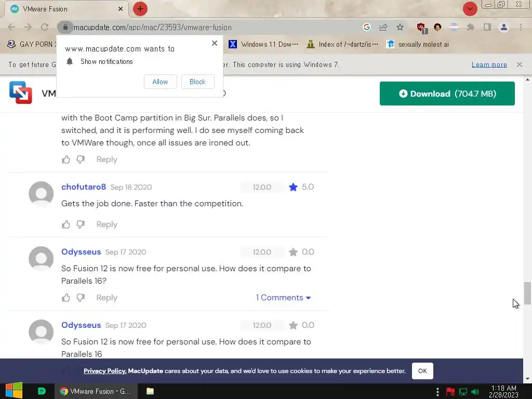Bookmark this page with star icon
The height and width of the screenshot is (399, 532).
(400, 27)
